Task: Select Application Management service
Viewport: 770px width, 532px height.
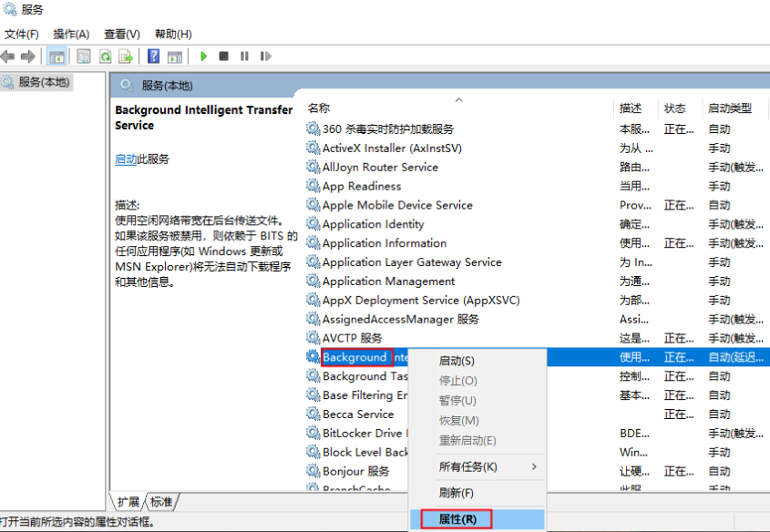Action: 388,281
